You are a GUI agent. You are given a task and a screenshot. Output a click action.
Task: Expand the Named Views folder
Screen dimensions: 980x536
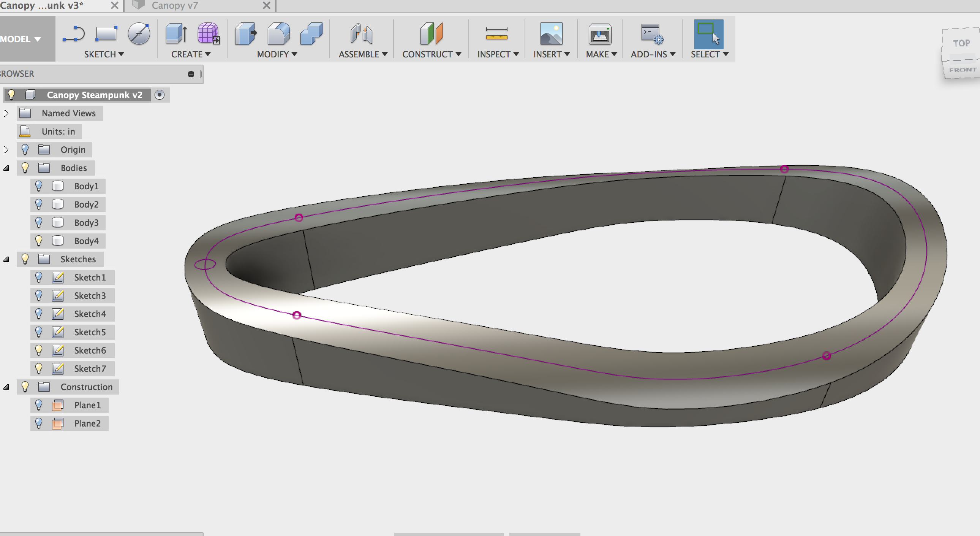6,113
